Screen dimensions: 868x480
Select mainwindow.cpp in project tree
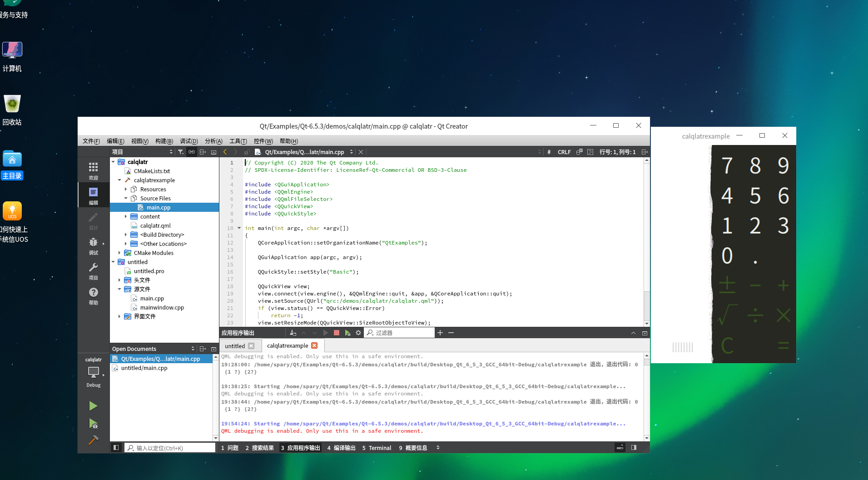(162, 307)
